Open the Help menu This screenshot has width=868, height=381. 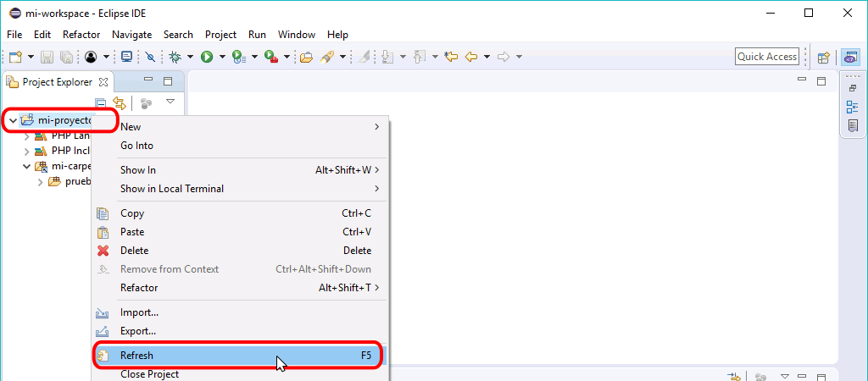(337, 34)
